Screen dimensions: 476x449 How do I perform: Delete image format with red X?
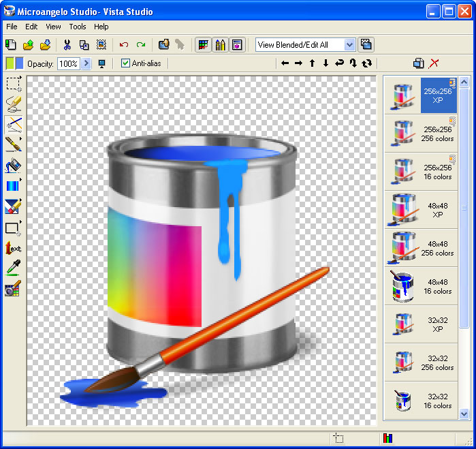coord(434,63)
